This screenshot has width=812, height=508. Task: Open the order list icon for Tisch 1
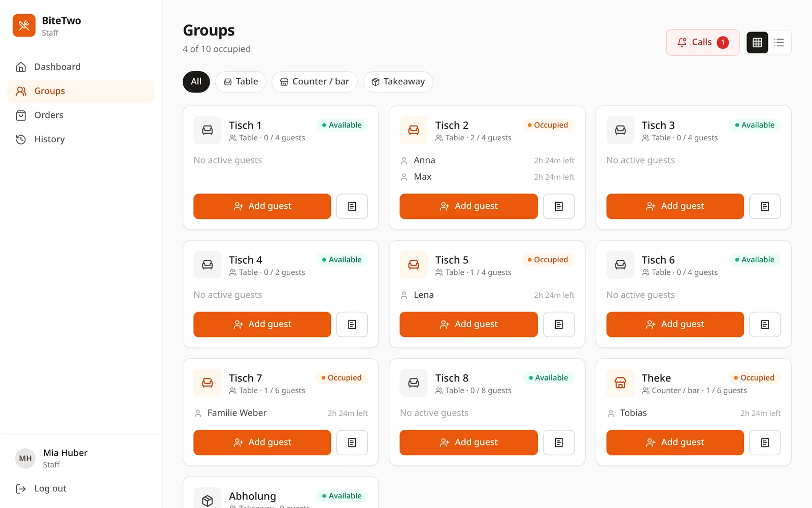point(352,206)
